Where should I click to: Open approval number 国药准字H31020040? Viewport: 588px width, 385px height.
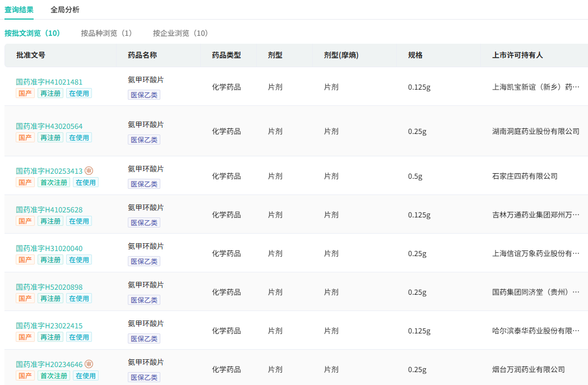click(49, 249)
